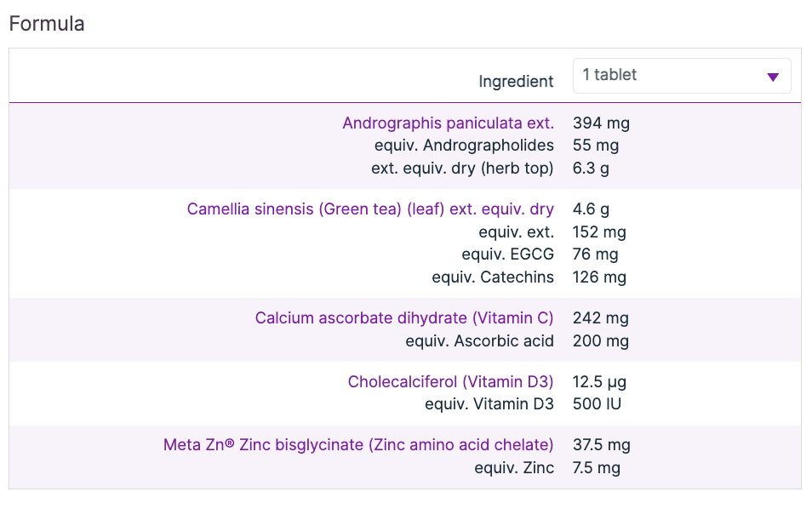This screenshot has width=812, height=526.
Task: Click Meta Zn Zinc bisglycinate link
Action: tap(358, 445)
